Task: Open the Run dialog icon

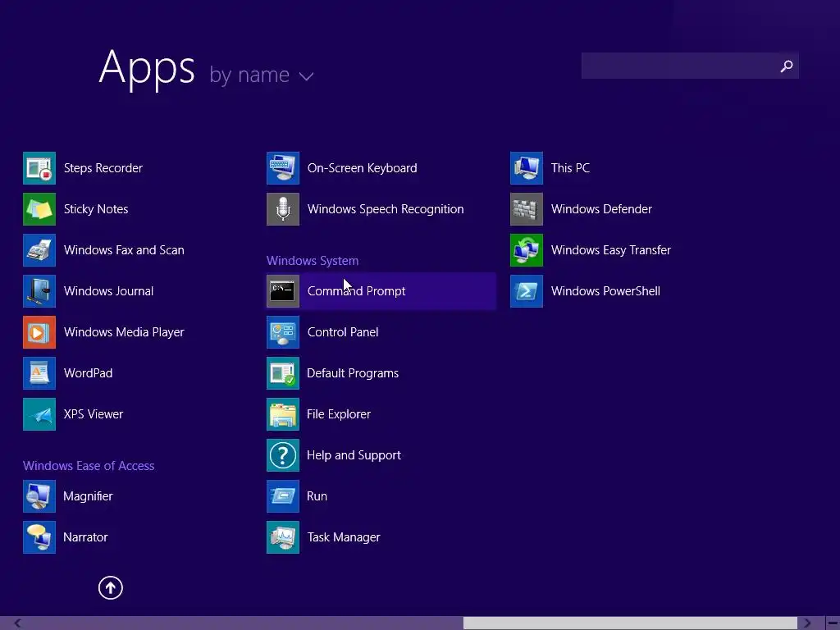Action: point(283,496)
